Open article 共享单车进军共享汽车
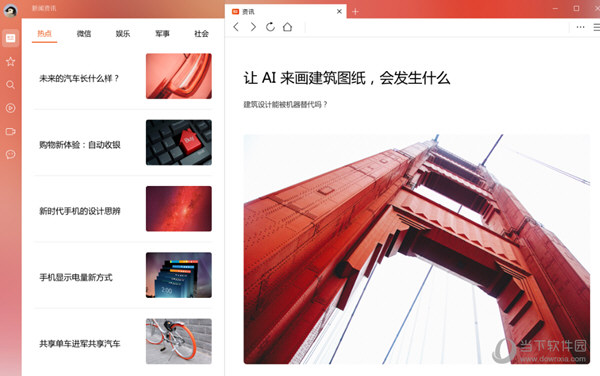Viewport: 600px width, 376px height. click(x=80, y=343)
